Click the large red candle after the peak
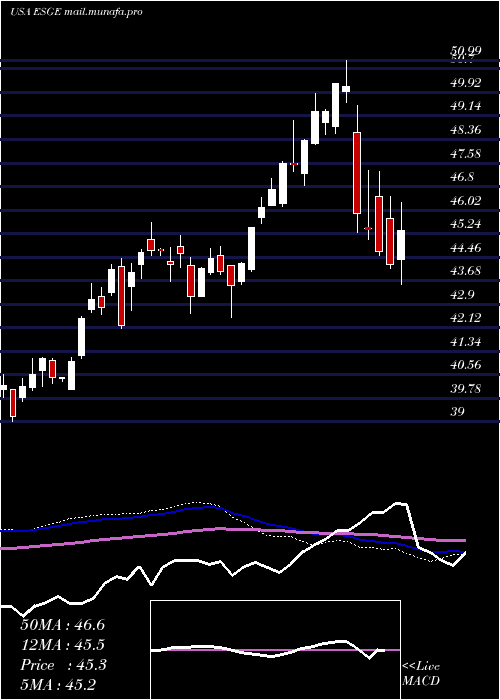 [x=357, y=173]
